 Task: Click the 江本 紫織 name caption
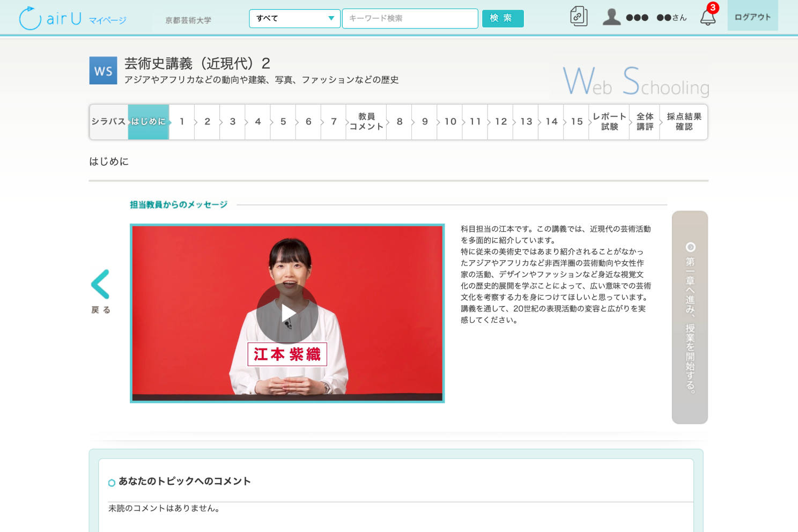point(287,354)
